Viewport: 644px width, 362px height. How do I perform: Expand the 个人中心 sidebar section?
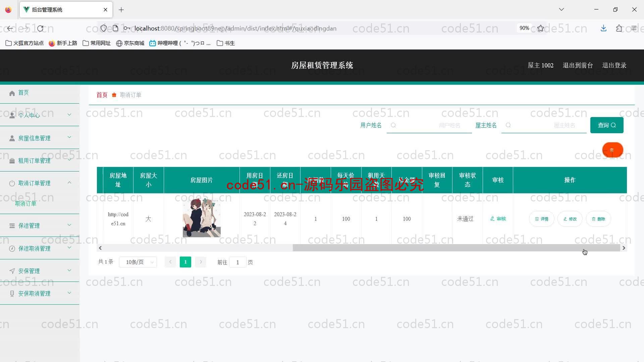point(39,115)
